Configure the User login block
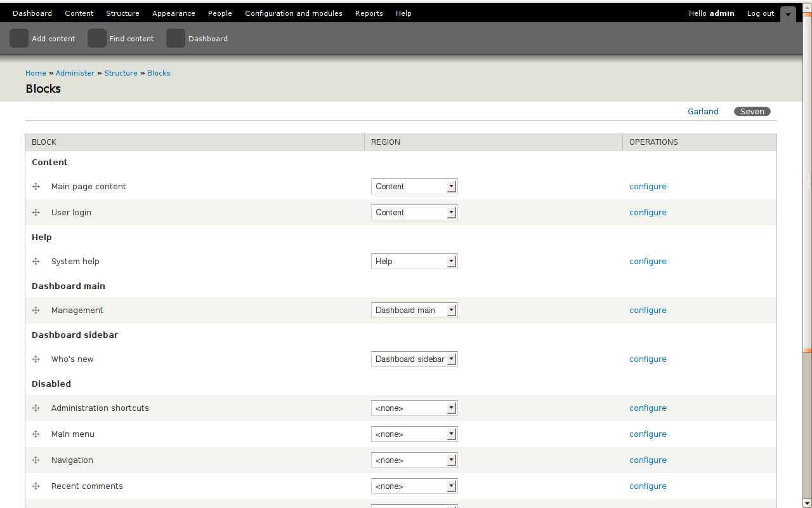The width and height of the screenshot is (812, 508). click(648, 213)
